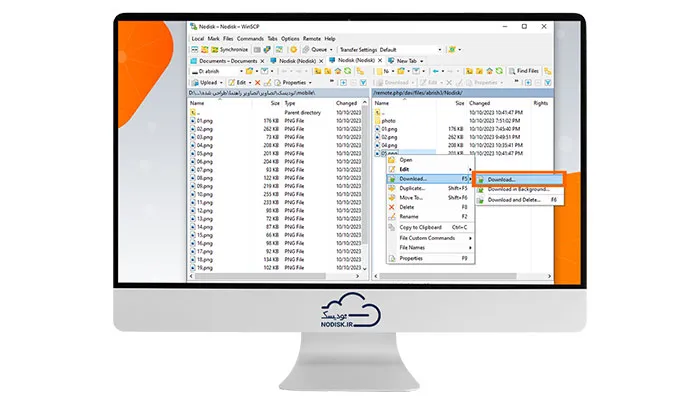Click the local panel horizontal scrollbar
This screenshot has width=700, height=400.
click(x=275, y=276)
